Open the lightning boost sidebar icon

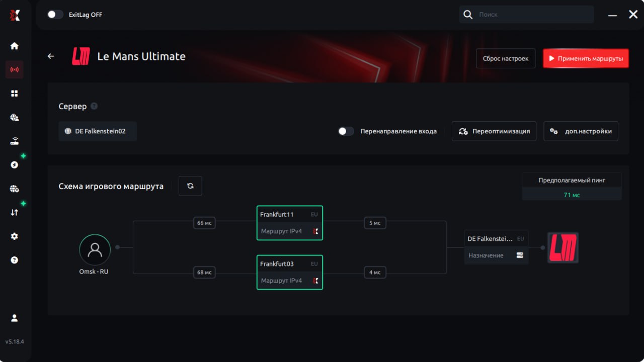15,165
